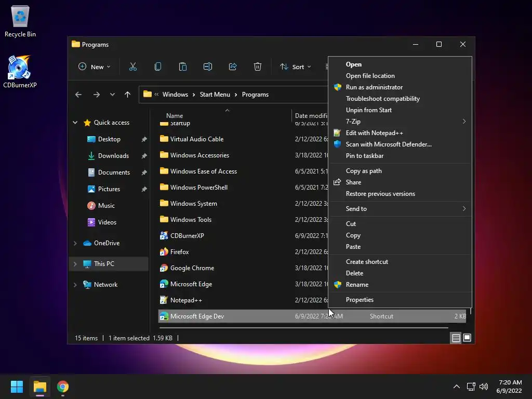Screen dimensions: 532x399
Task: Choose Open in context menu
Action: 400,64
